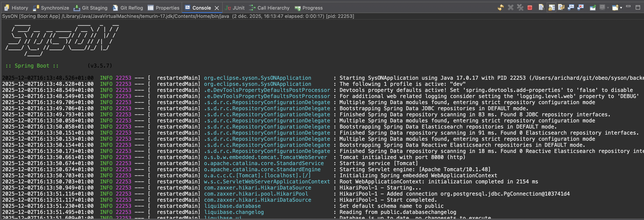Close the Console tab
The image size is (644, 220).
click(217, 8)
